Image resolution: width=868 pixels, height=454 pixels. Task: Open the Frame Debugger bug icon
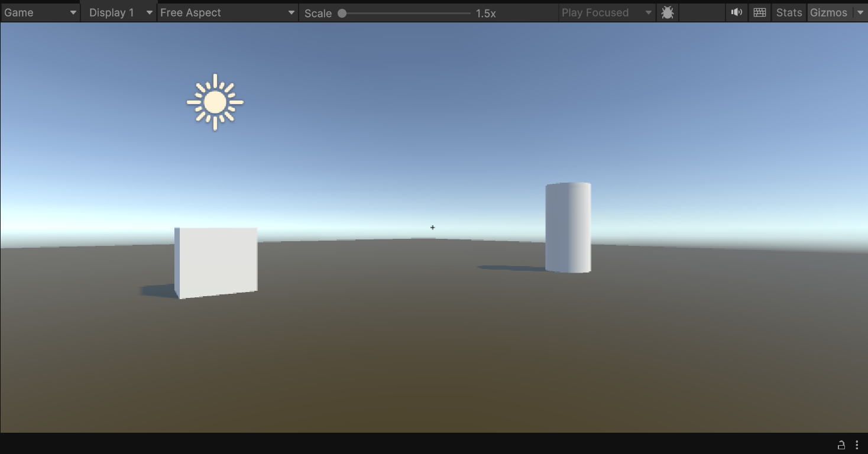[x=668, y=12]
